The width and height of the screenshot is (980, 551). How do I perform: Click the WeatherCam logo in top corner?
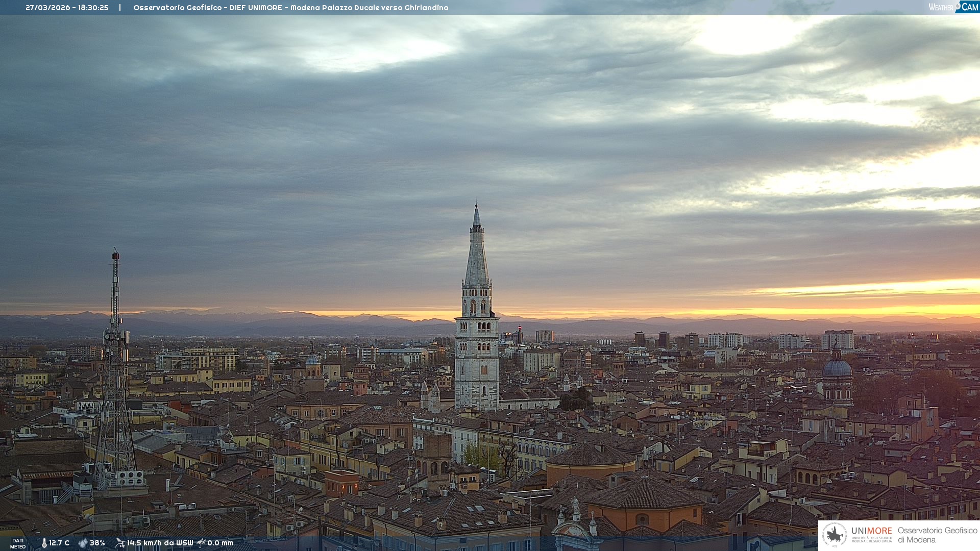(953, 7)
